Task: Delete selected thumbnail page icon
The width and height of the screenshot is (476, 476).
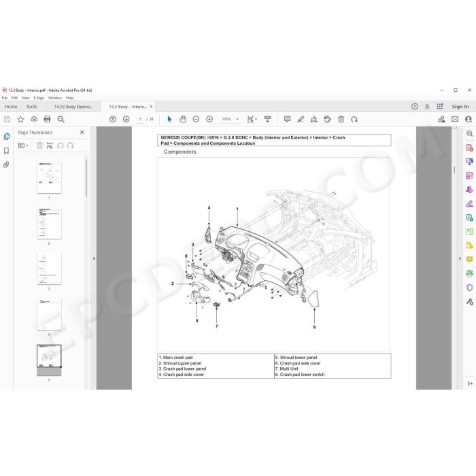Action: [x=39, y=146]
